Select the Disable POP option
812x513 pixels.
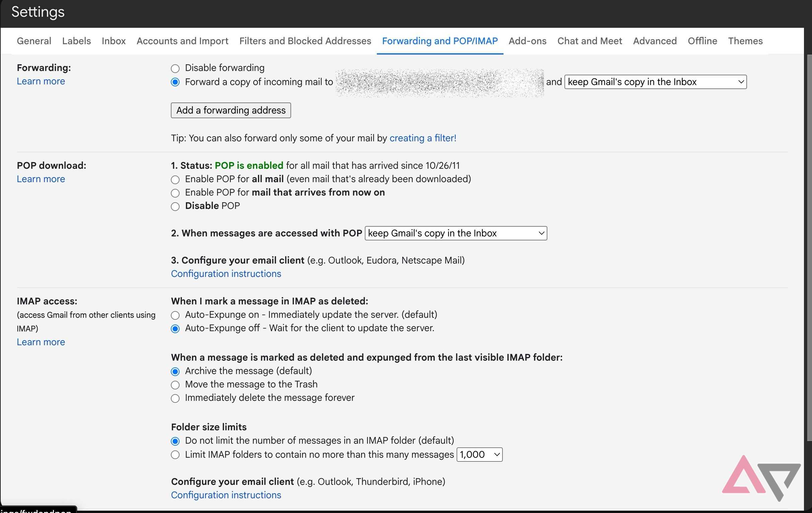(x=175, y=207)
